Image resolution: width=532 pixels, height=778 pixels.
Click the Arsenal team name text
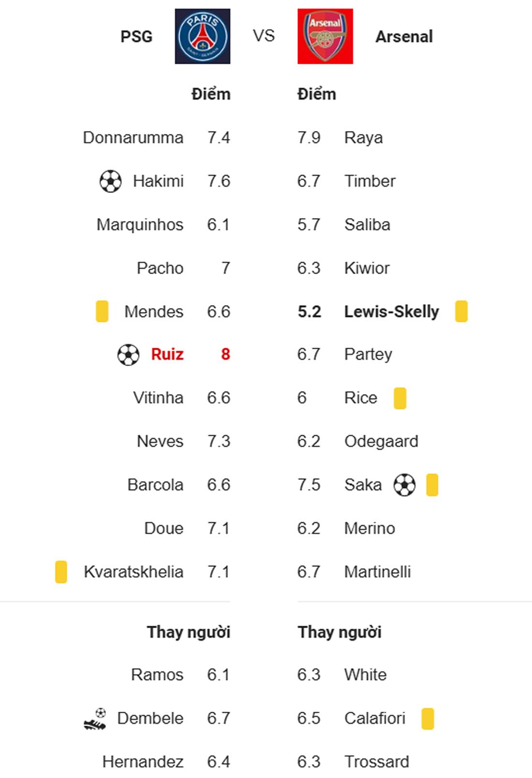coord(404,36)
